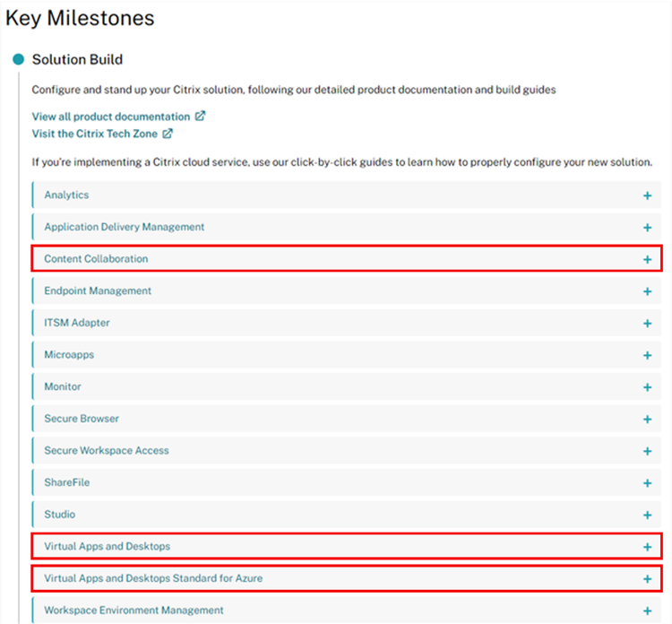
Task: Click the Solution Build heading
Action: [77, 59]
